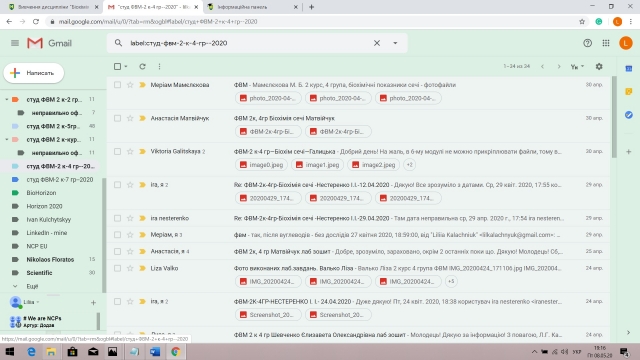The image size is (640, 360).
Task: Open image0.jpeg attachment chip
Action: click(x=261, y=165)
